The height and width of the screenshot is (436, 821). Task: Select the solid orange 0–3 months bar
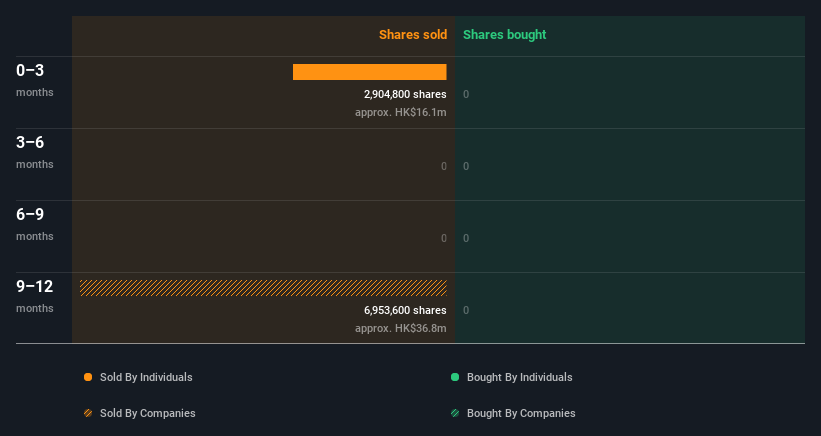coord(370,72)
